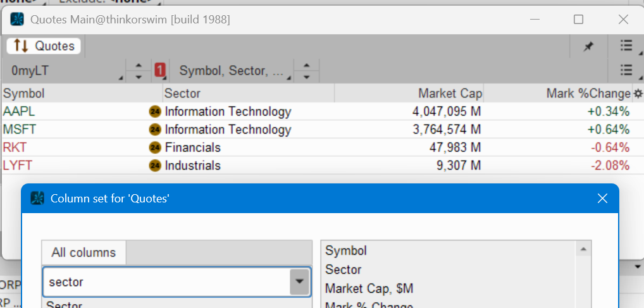Screen dimensions: 644x308
Task: Click the Quotes gadget button
Action: coord(44,46)
